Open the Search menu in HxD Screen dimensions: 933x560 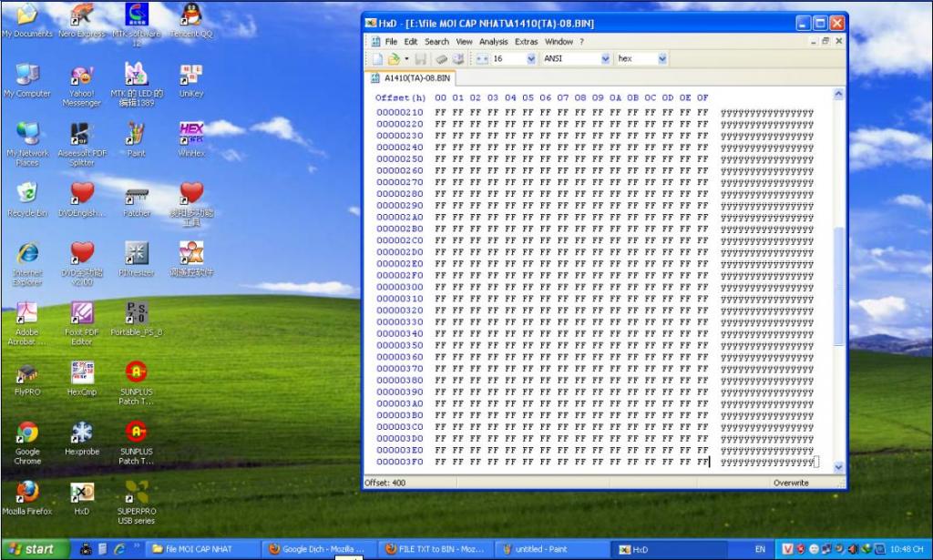(436, 42)
